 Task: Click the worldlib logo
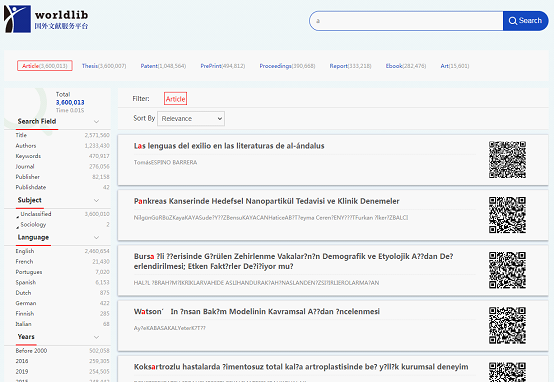pyautogui.click(x=46, y=19)
